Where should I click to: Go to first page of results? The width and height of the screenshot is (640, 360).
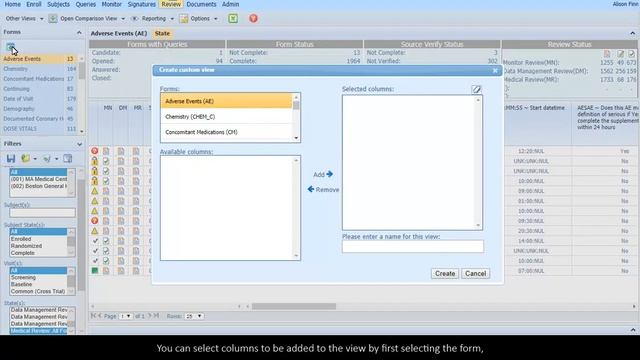point(93,316)
